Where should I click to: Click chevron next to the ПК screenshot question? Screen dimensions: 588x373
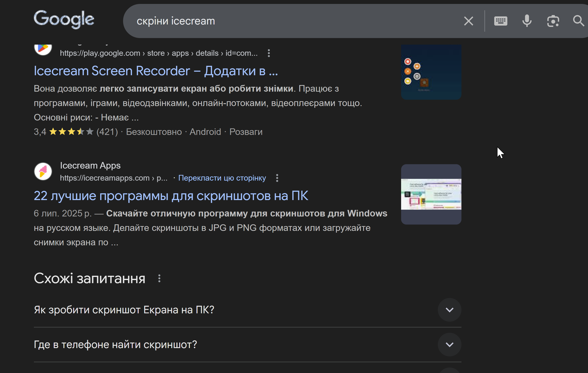tap(449, 310)
